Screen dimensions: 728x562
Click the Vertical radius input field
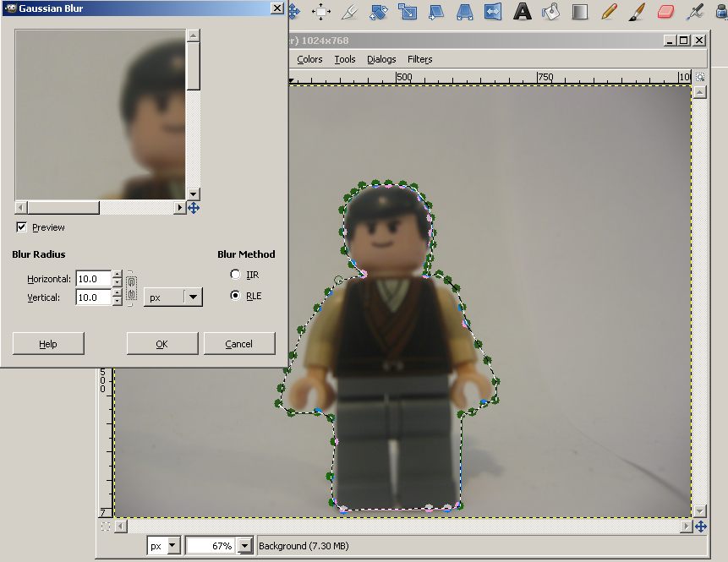tap(94, 297)
